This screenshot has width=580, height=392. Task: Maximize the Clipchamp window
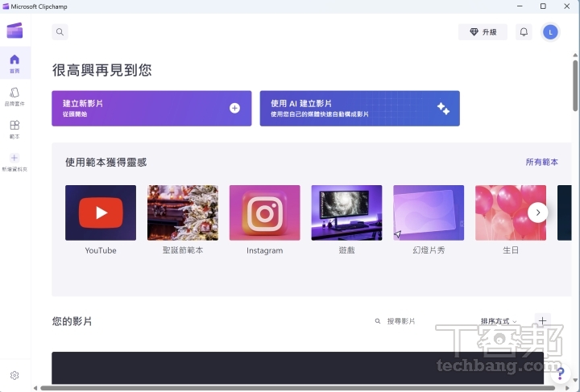pyautogui.click(x=543, y=6)
